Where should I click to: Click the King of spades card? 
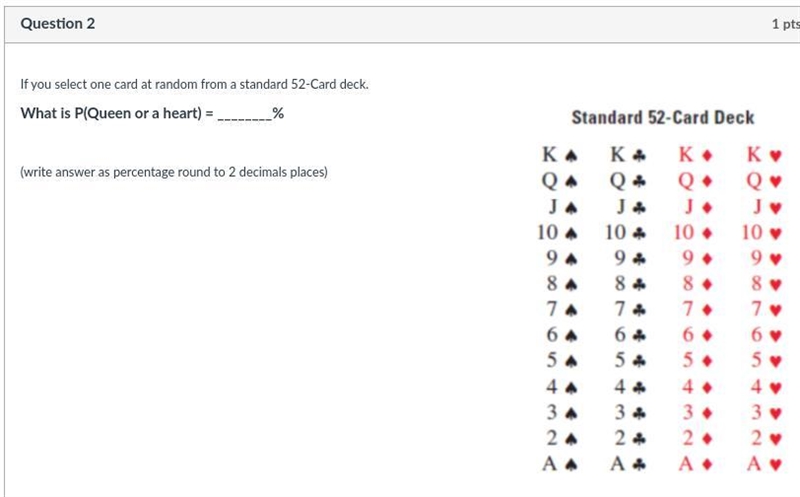560,154
